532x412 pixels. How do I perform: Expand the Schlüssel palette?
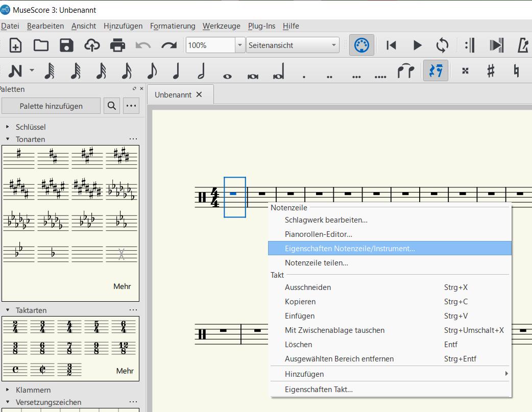tap(8, 127)
